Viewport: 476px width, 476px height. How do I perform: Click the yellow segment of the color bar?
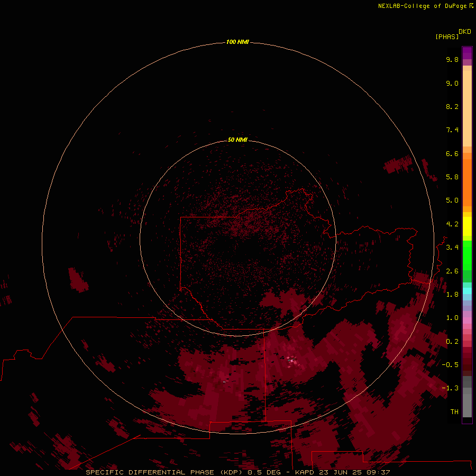[x=467, y=226]
